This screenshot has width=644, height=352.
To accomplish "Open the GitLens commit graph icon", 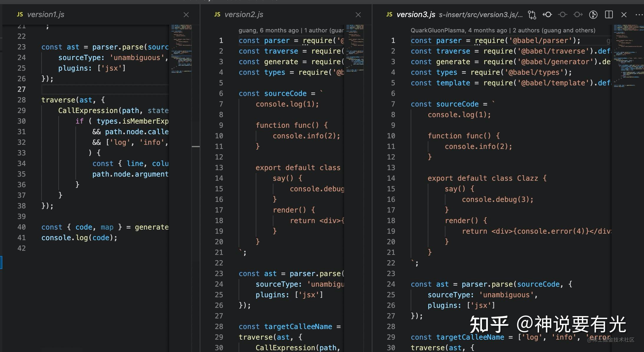I will (593, 15).
